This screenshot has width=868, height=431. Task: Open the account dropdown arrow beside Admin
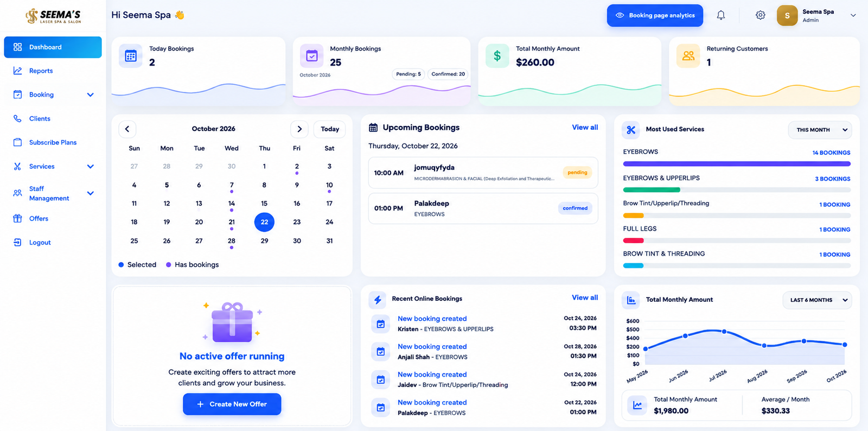[x=853, y=16]
